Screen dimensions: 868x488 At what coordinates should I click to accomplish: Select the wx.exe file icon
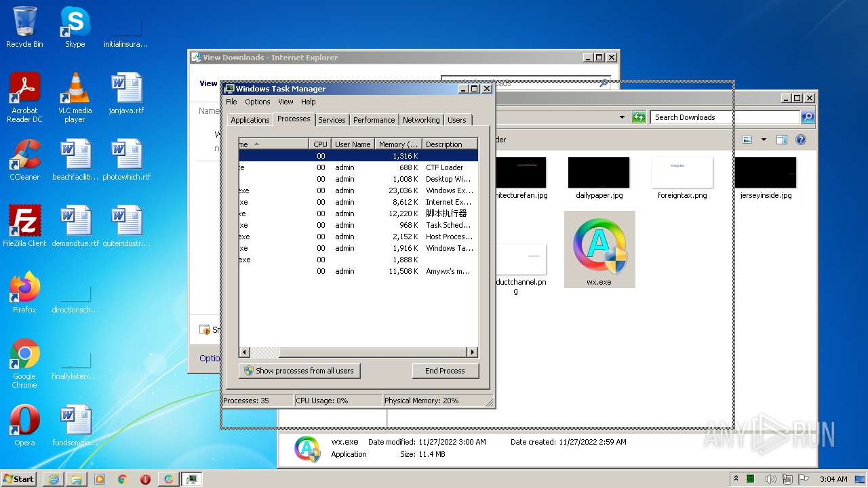[599, 249]
